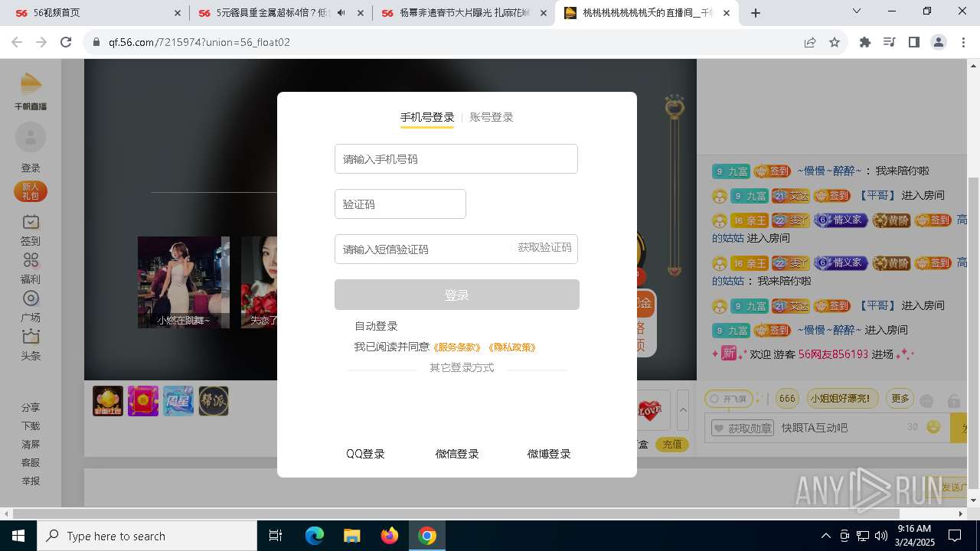Click the red envelope gift icon
Image resolution: width=980 pixels, height=551 pixels.
(x=143, y=401)
